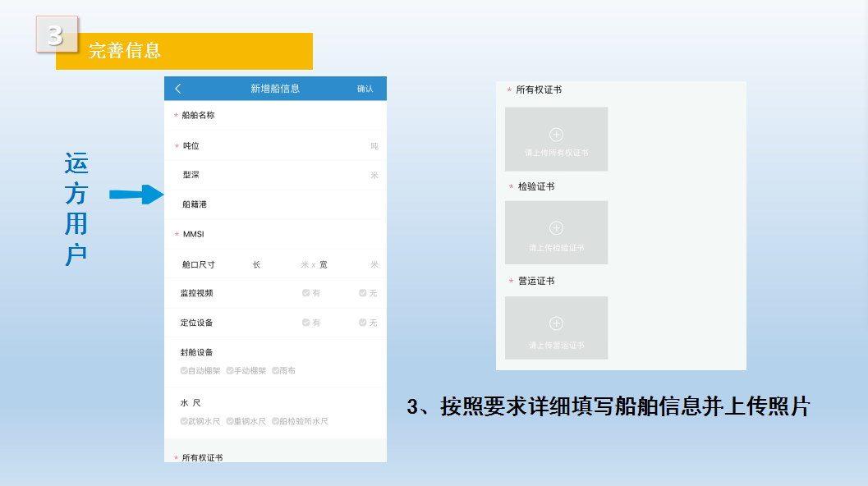Image resolution: width=868 pixels, height=486 pixels.
Task: Click the plus icon for 营运证书 upload
Action: [556, 323]
